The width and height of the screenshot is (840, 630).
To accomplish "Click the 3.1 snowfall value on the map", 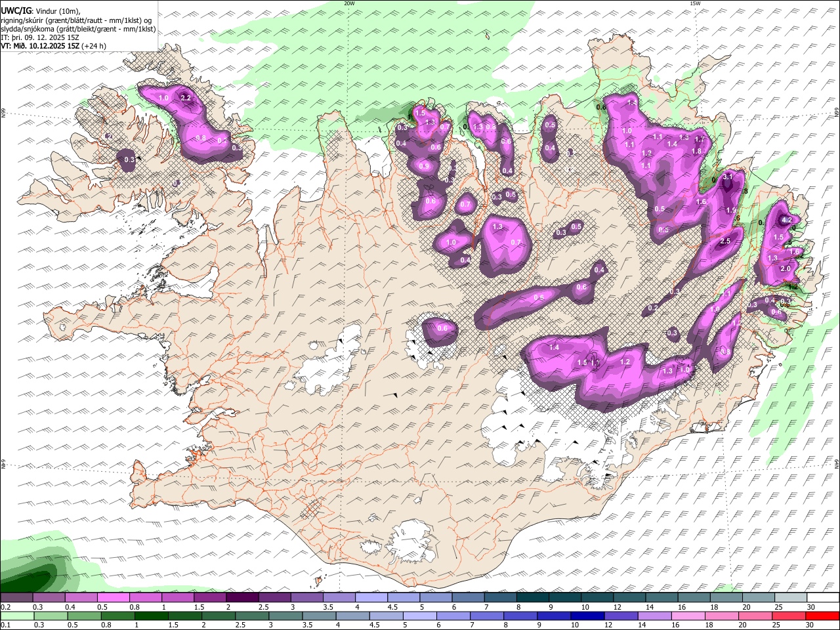I will pos(727,177).
